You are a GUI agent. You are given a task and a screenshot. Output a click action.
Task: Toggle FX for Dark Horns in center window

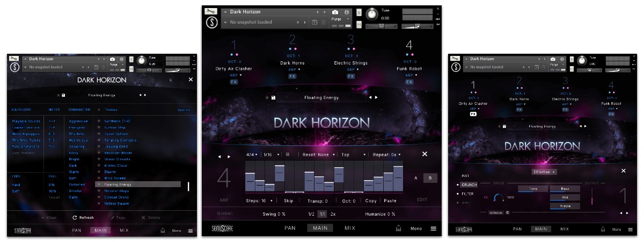point(292,76)
